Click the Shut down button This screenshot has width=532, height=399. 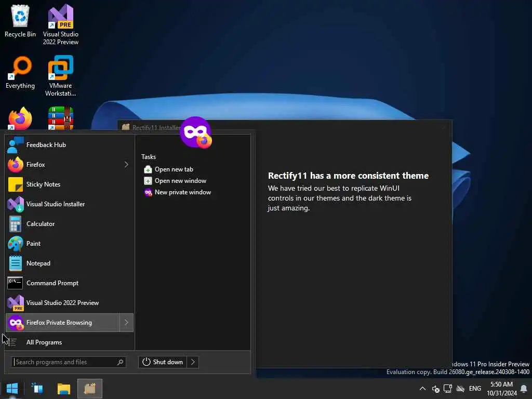(163, 362)
